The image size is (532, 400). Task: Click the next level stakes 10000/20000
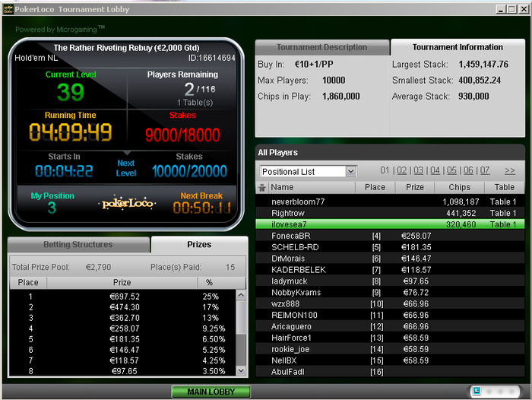pos(189,171)
